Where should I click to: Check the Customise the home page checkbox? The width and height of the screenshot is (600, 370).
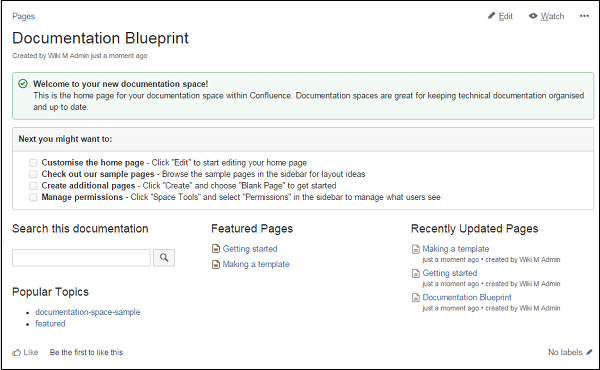click(x=33, y=163)
